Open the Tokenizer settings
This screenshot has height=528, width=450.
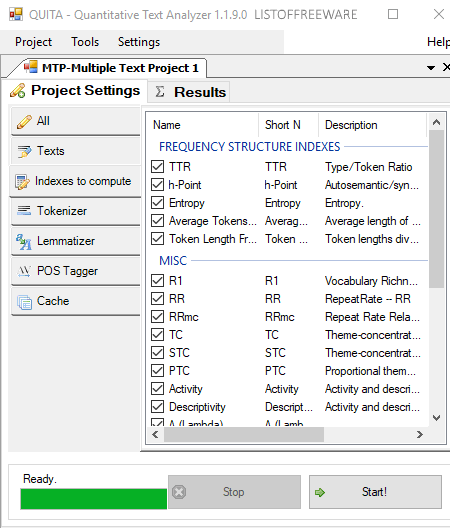(x=76, y=211)
